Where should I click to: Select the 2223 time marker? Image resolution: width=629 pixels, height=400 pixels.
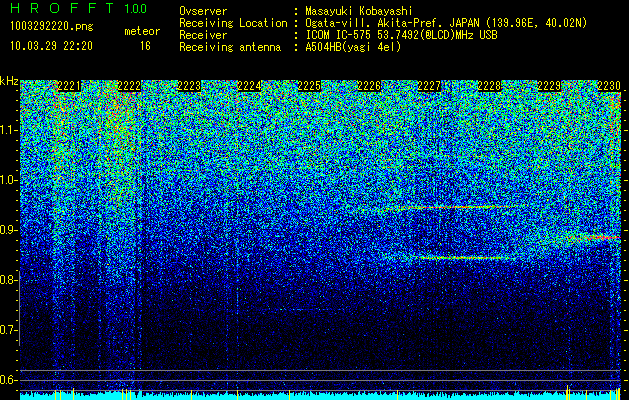tap(189, 86)
